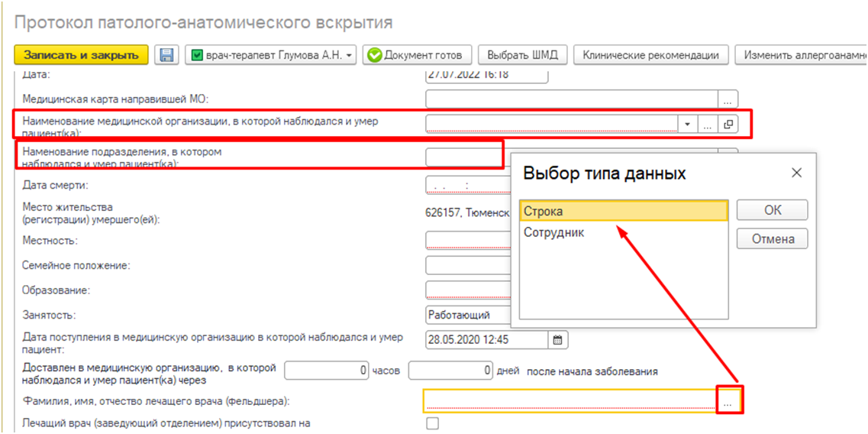
Task: Click ellipsis button in medical organization field
Action: 708,124
